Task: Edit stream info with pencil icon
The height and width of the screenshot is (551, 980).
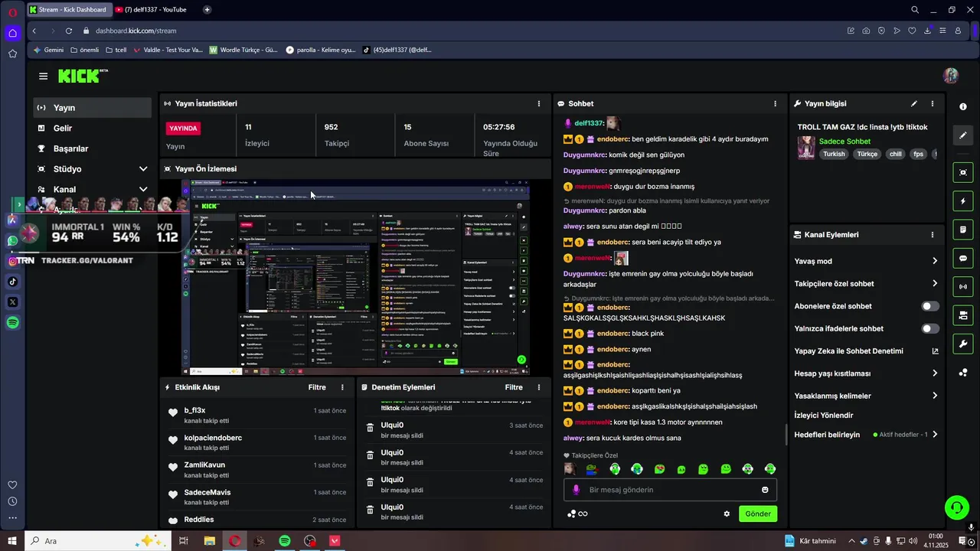Action: (913, 103)
